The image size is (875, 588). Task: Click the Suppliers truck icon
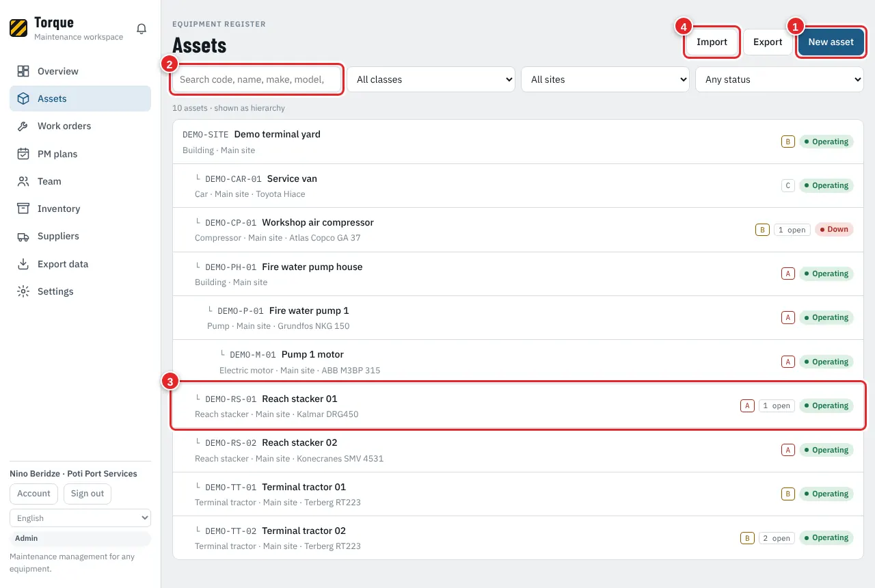(x=23, y=236)
